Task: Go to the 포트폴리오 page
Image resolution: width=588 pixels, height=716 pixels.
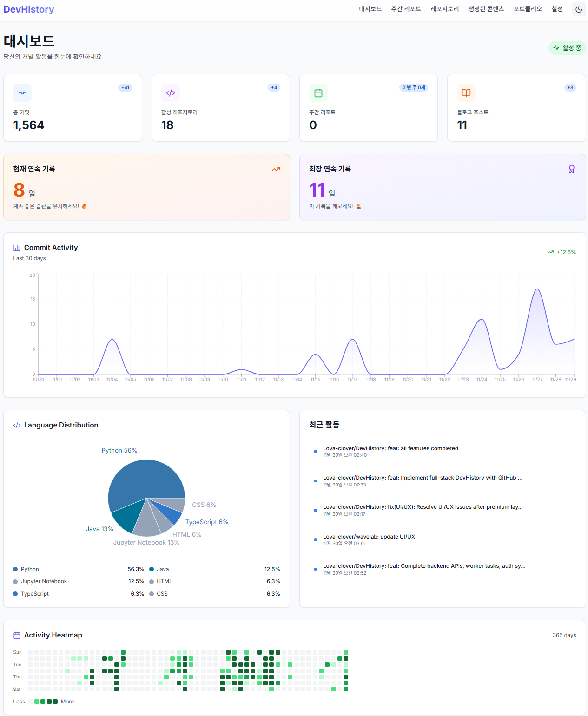Action: [528, 9]
